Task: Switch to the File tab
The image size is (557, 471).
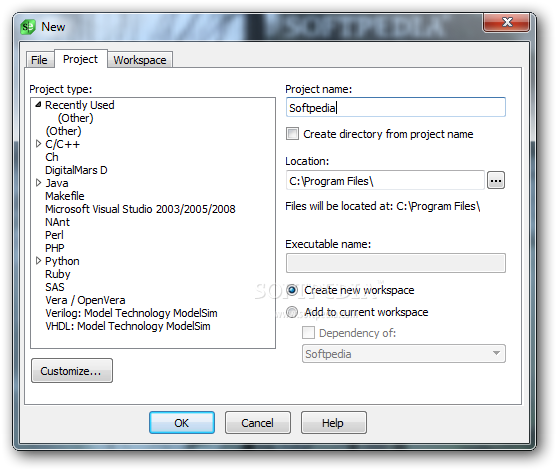Action: coord(39,60)
